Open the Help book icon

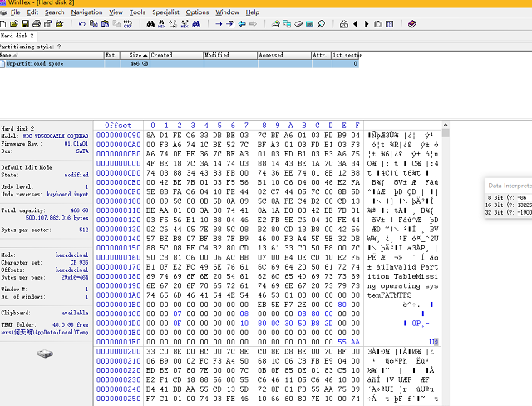click(x=412, y=24)
